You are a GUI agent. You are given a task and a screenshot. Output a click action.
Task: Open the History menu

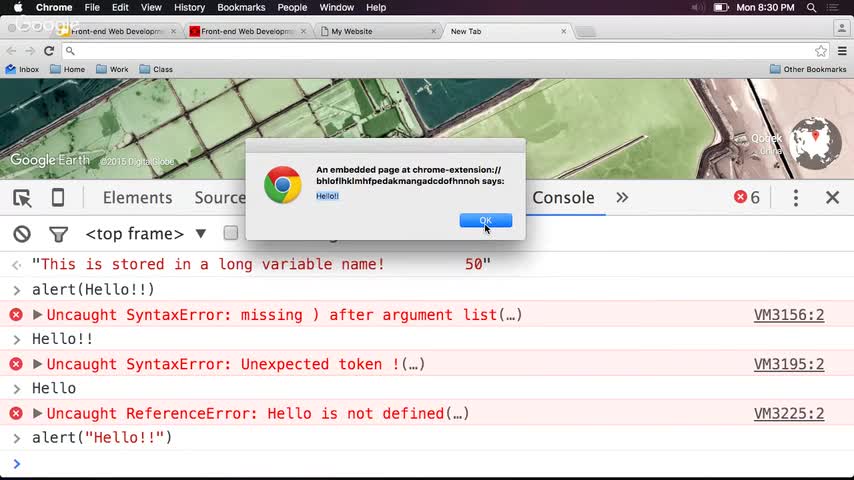click(189, 8)
